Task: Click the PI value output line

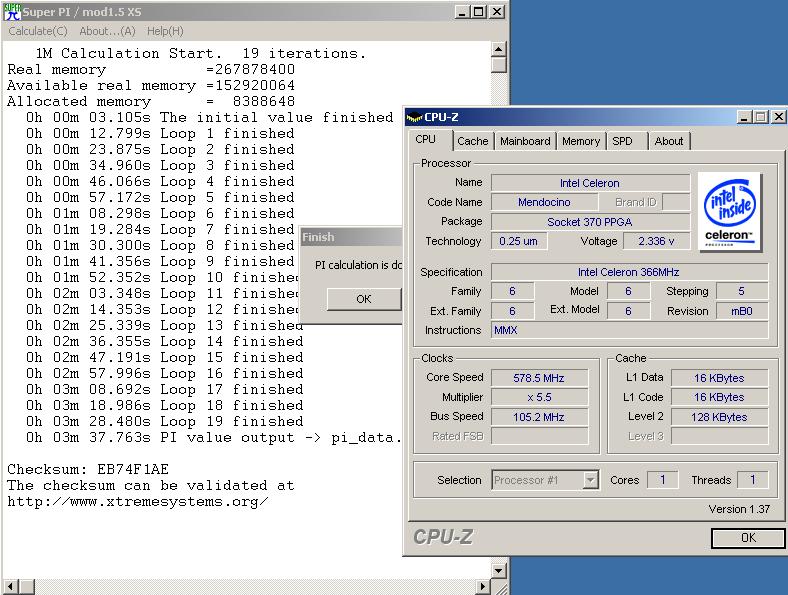Action: (214, 437)
